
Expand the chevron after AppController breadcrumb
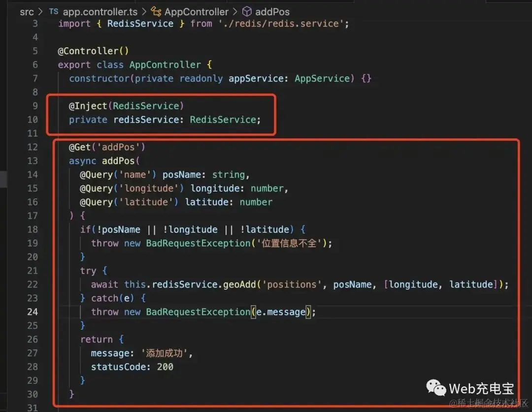[x=235, y=12]
